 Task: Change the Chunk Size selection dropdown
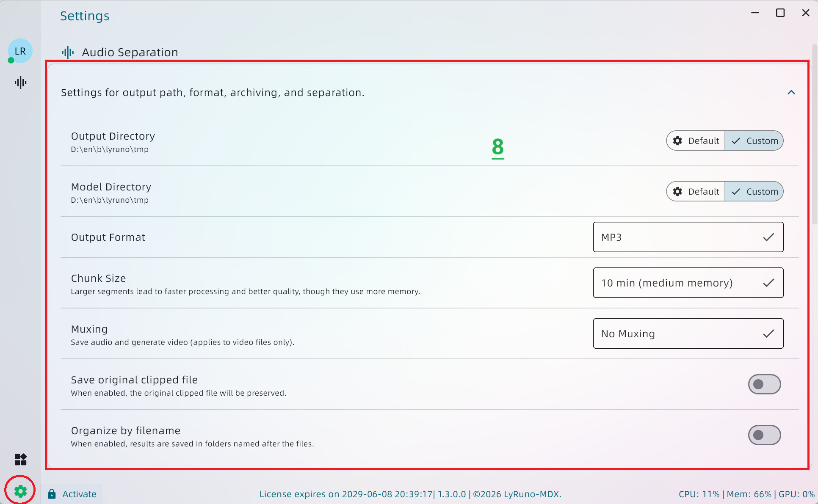[688, 283]
